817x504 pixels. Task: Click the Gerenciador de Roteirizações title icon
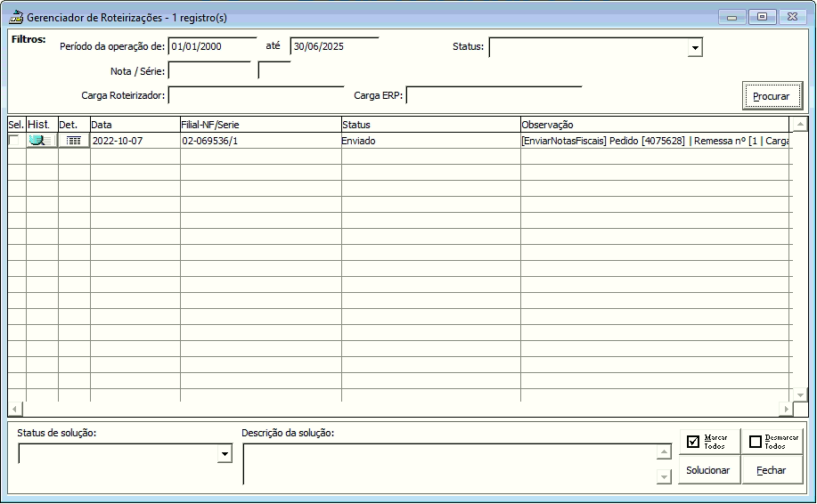click(16, 17)
